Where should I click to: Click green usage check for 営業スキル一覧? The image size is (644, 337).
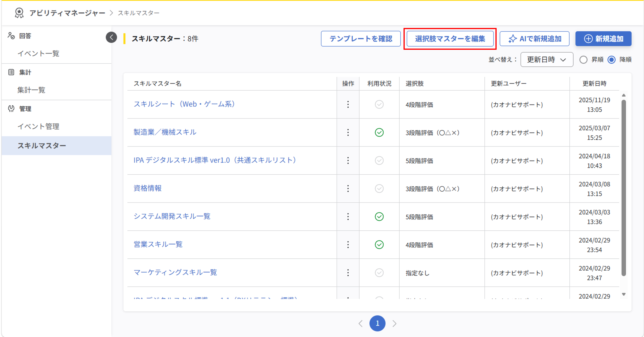(379, 245)
